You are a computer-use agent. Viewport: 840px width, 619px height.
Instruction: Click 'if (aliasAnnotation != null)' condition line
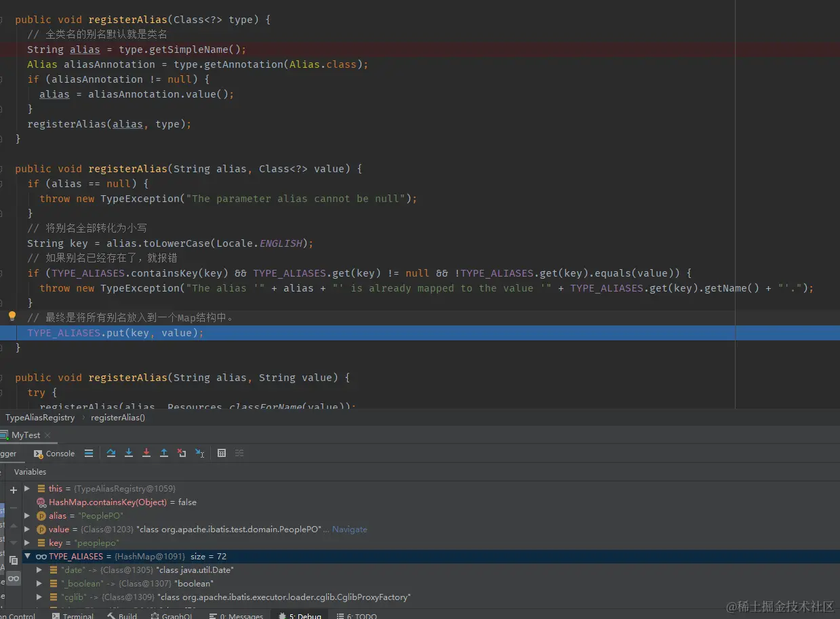[119, 79]
